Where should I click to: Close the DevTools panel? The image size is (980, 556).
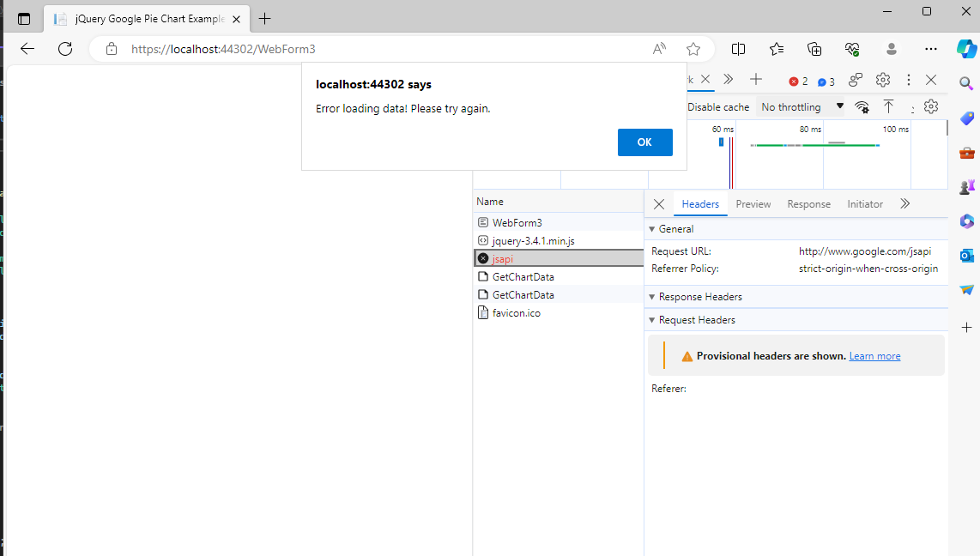[930, 80]
